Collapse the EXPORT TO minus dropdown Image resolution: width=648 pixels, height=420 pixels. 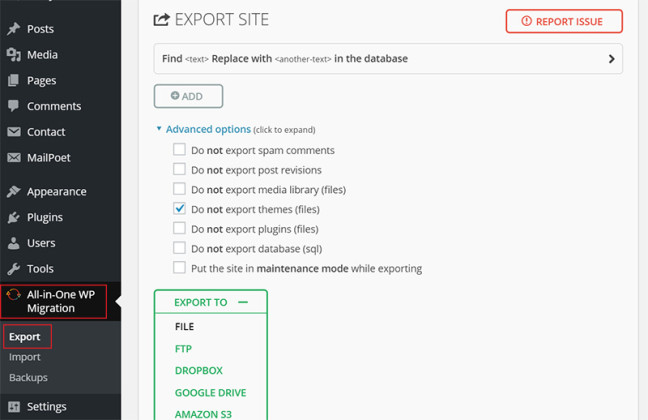pyautogui.click(x=243, y=302)
